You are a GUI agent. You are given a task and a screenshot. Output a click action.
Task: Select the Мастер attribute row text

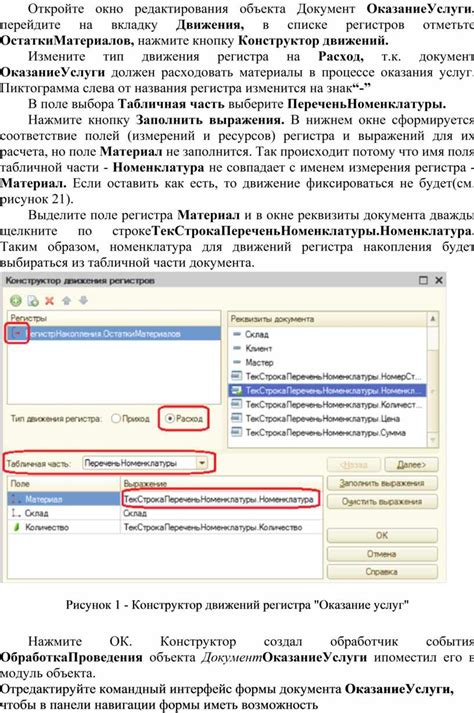(259, 362)
